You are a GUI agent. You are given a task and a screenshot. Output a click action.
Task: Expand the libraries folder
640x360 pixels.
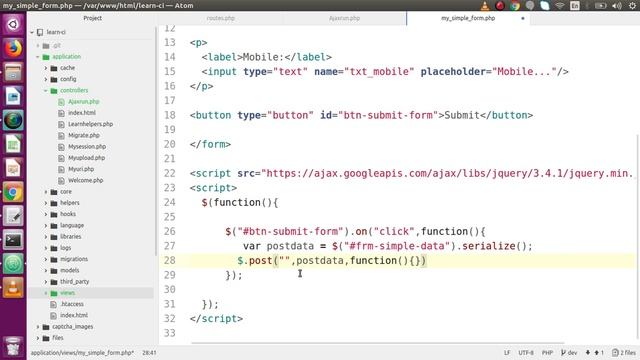pos(46,237)
